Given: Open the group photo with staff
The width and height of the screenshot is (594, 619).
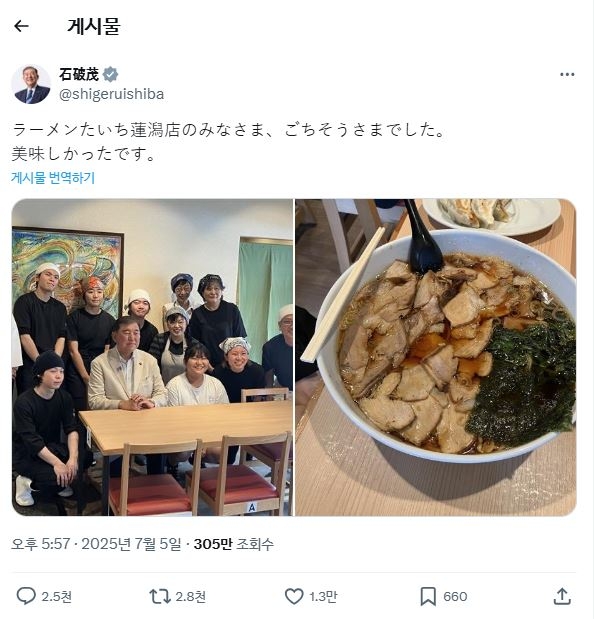Looking at the screenshot, I should coord(152,357).
